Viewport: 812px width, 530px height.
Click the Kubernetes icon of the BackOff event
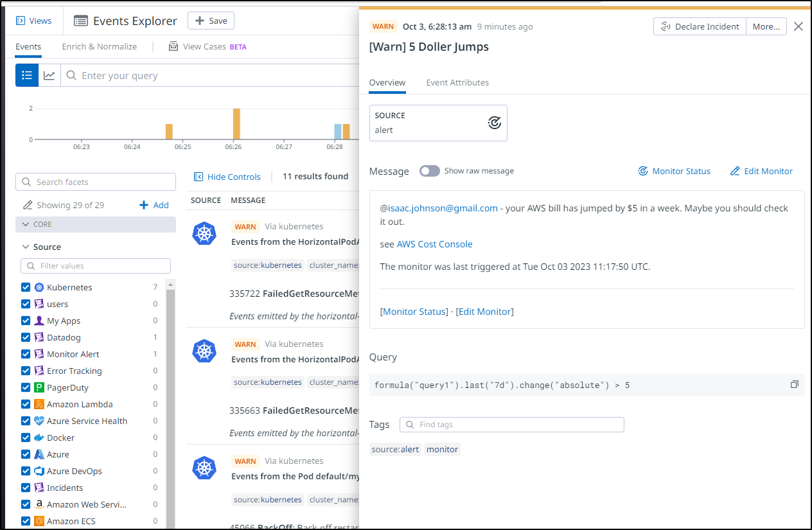point(204,468)
